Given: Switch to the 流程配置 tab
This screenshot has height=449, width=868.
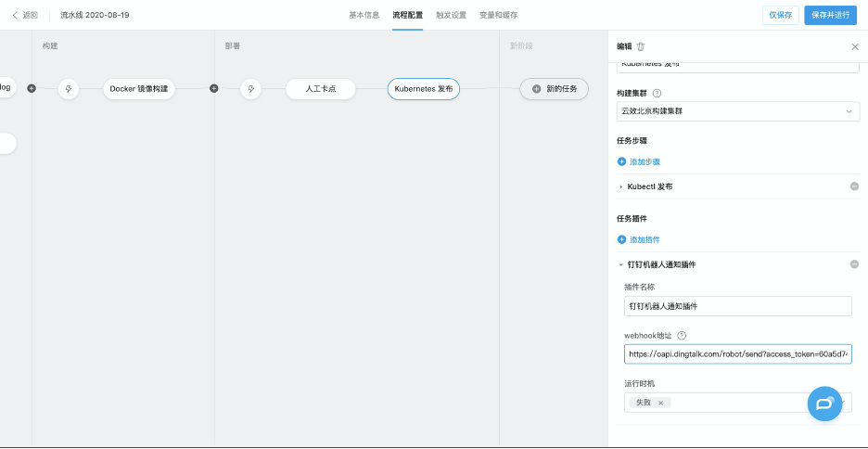Looking at the screenshot, I should (x=407, y=15).
